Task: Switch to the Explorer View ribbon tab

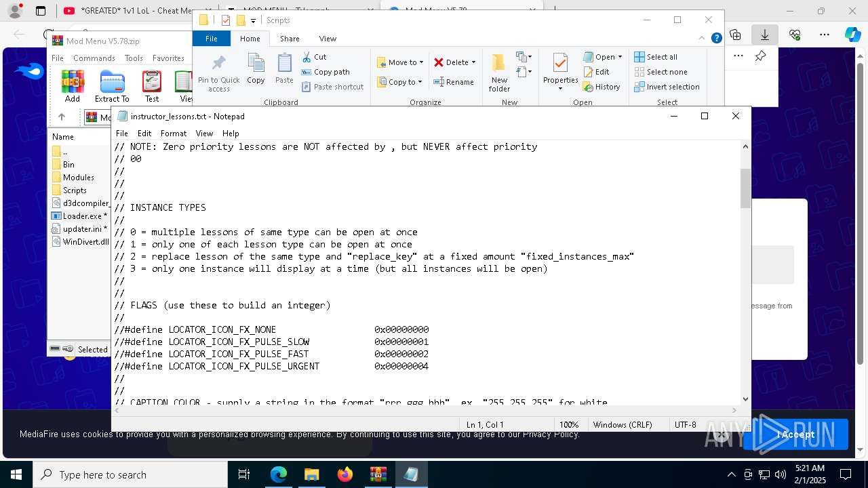Action: click(x=328, y=39)
